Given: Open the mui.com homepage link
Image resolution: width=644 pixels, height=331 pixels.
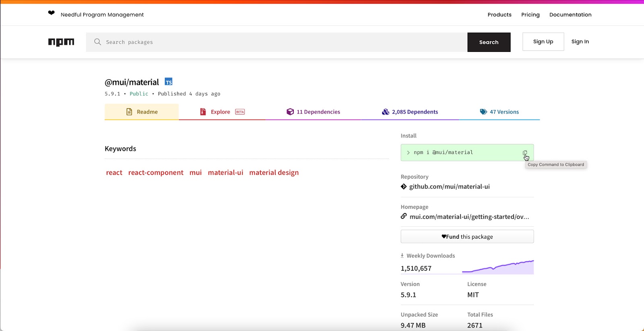Looking at the screenshot, I should [x=469, y=217].
